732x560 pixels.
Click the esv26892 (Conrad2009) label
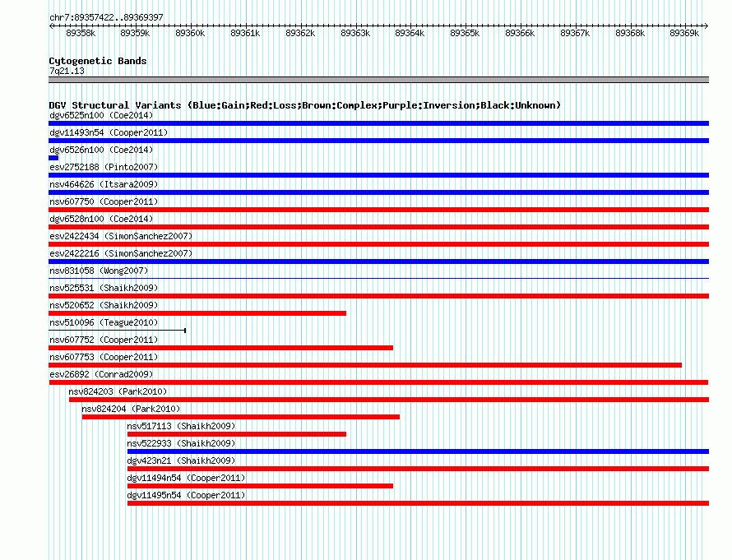pos(101,374)
